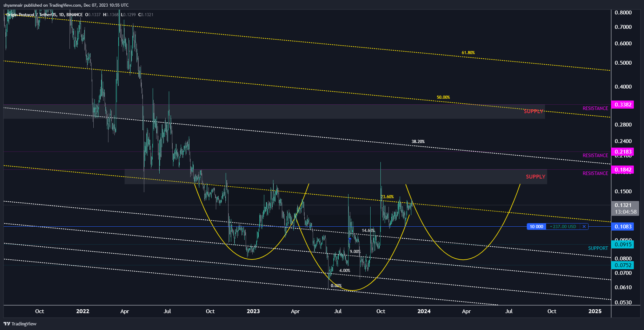This screenshot has height=330, width=644.
Task: Click the 2022 label on the time axis
Action: 83,311
